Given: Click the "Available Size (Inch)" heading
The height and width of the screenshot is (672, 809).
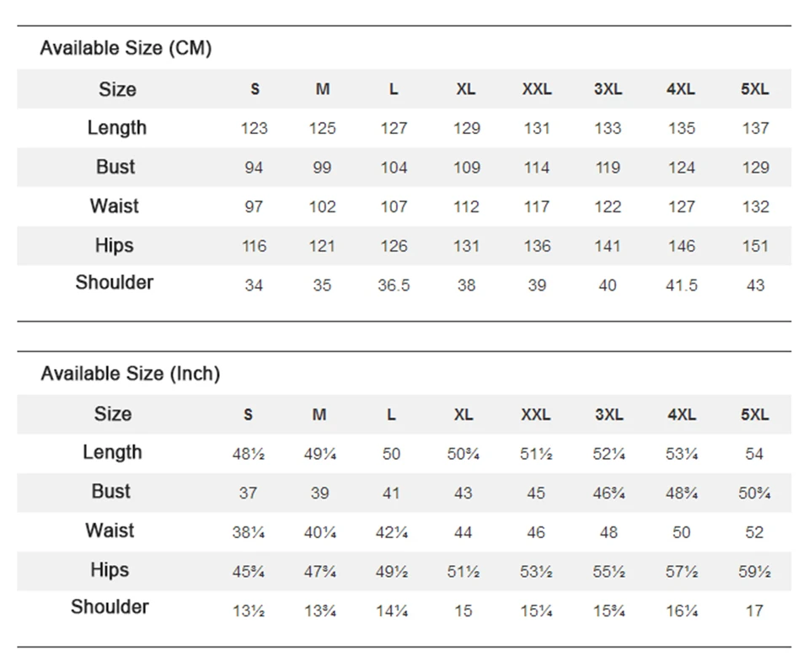Looking at the screenshot, I should click(x=131, y=373).
